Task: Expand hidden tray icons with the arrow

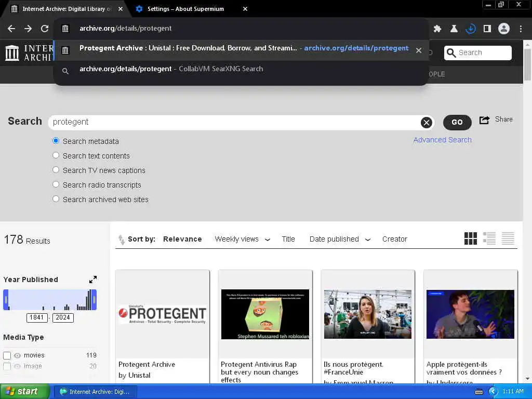Action: point(493,392)
